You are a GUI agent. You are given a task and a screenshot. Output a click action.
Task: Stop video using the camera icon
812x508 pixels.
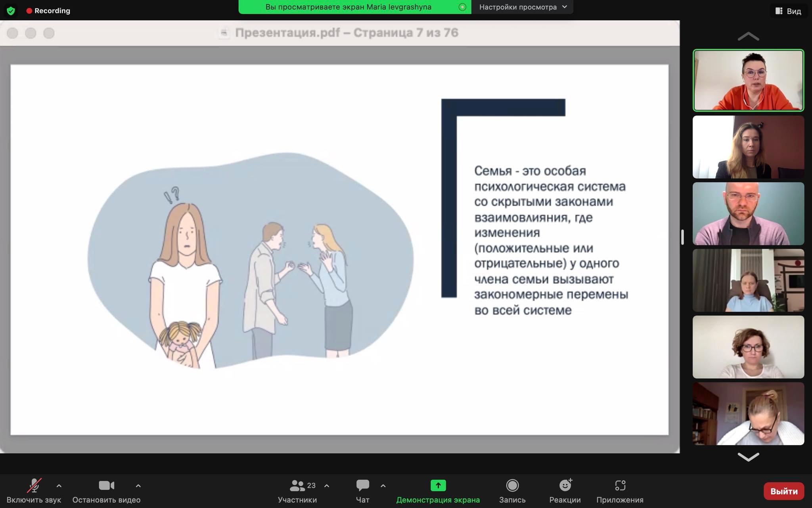106,486
